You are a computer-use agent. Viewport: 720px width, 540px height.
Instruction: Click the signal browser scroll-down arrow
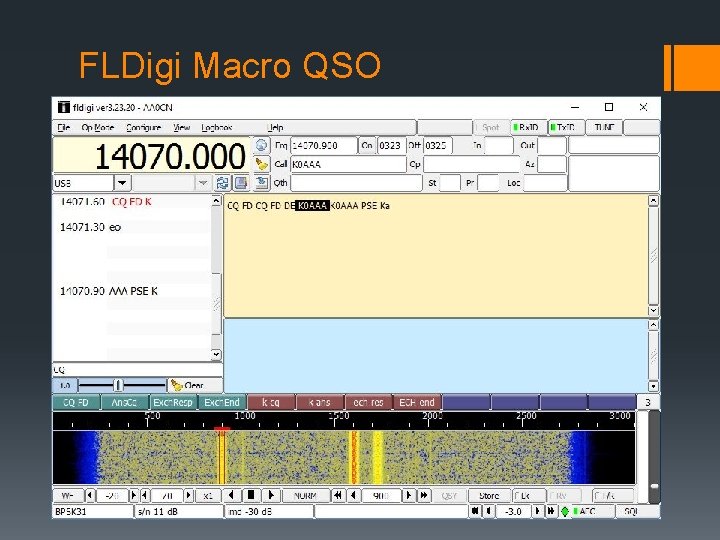pyautogui.click(x=216, y=354)
